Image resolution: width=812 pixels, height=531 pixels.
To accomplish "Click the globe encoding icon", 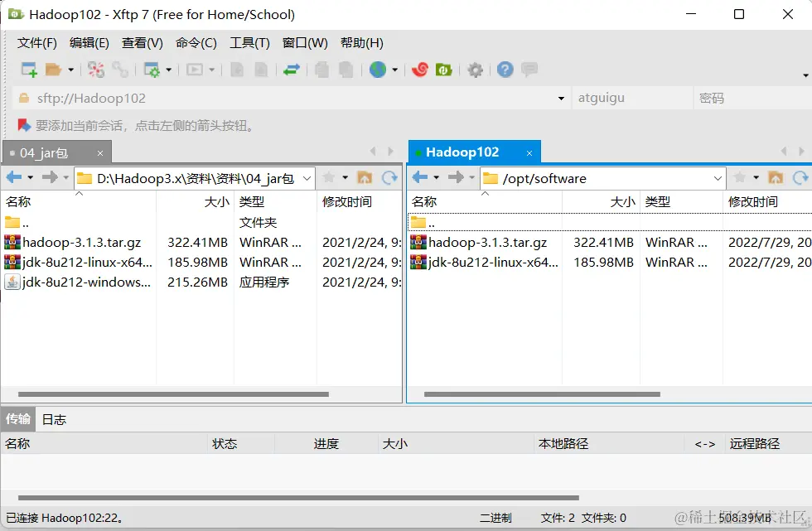I will click(x=378, y=70).
